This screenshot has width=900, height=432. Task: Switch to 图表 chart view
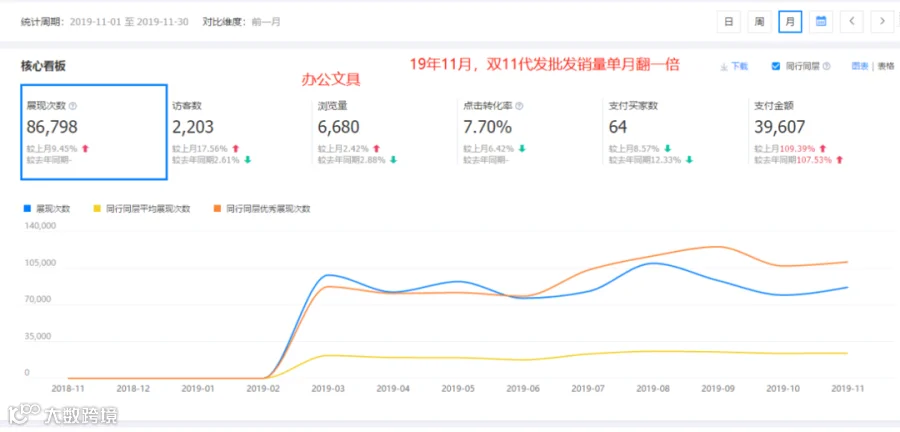pyautogui.click(x=860, y=66)
